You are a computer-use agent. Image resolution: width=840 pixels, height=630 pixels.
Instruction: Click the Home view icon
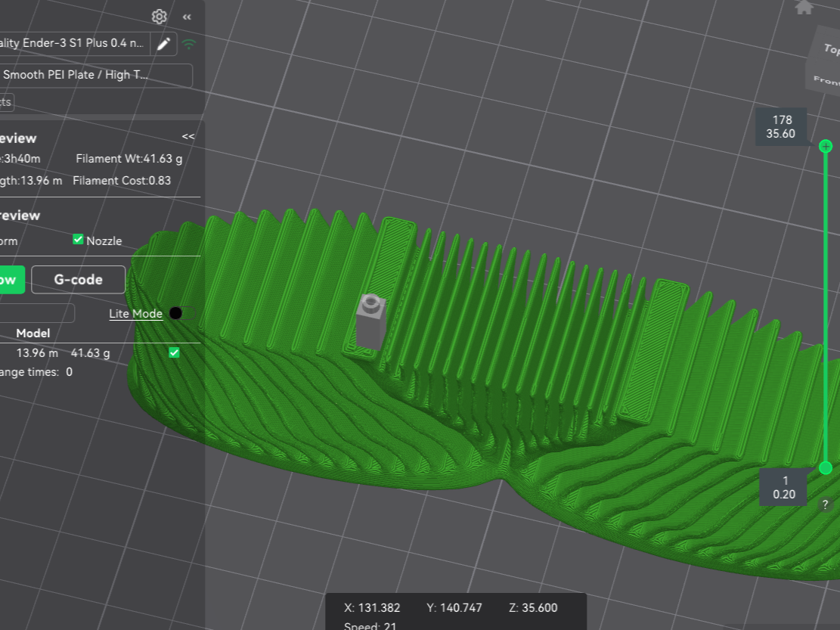(804, 7)
